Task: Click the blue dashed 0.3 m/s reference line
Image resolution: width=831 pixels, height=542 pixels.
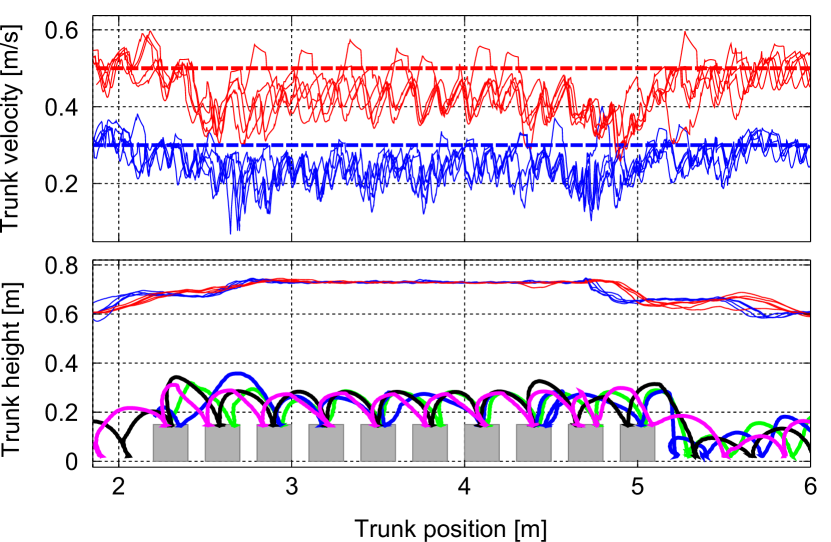Action: (452, 145)
